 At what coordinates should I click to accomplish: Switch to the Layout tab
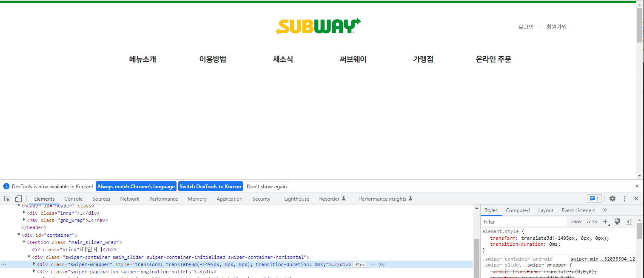tap(546, 210)
